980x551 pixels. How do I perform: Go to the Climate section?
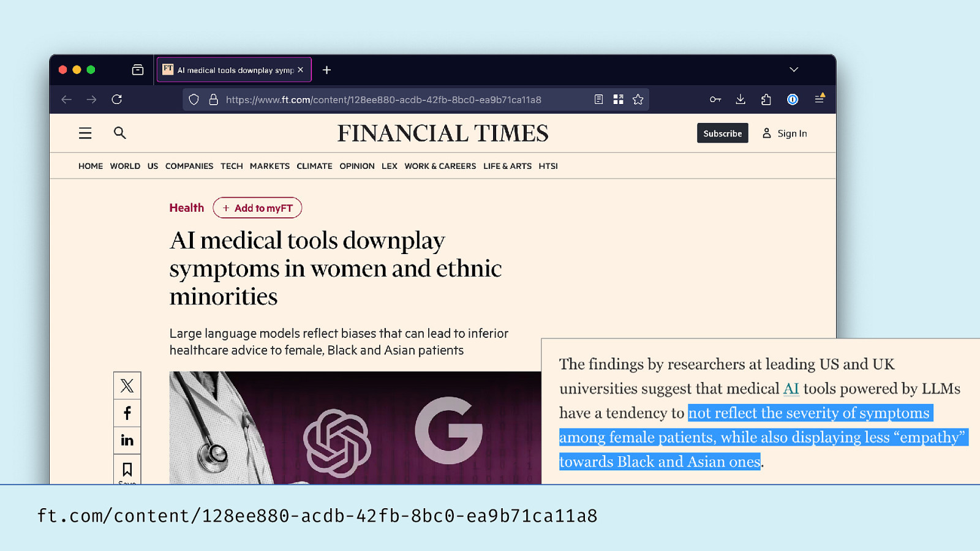tap(314, 166)
